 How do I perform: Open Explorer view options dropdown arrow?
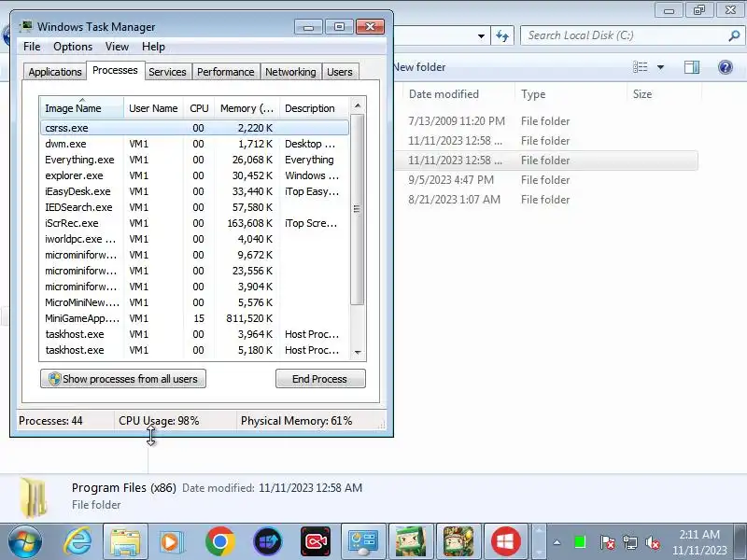pos(660,67)
